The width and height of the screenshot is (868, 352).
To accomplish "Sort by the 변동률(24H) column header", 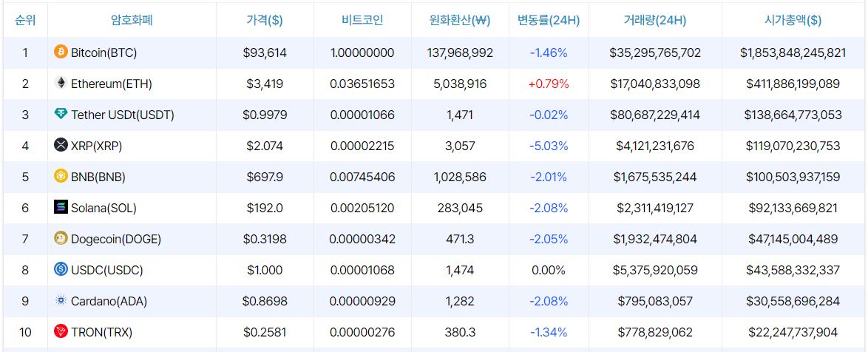I will (x=549, y=21).
